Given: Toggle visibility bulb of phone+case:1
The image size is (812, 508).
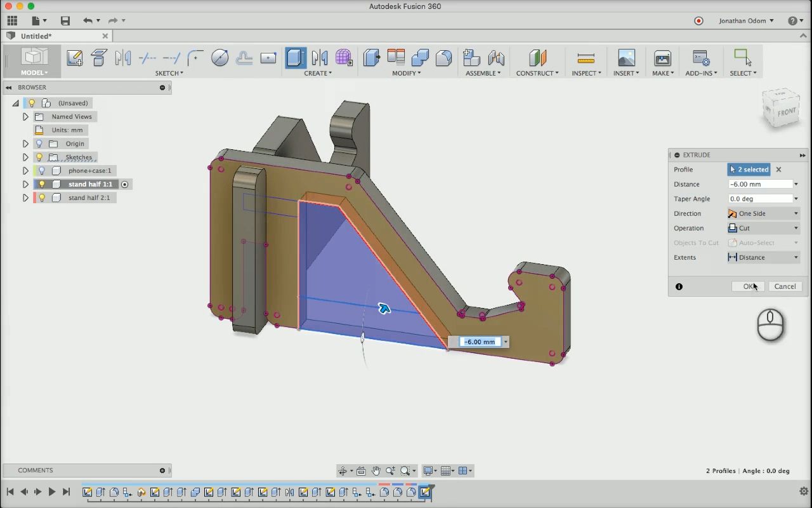Looking at the screenshot, I should (42, 171).
